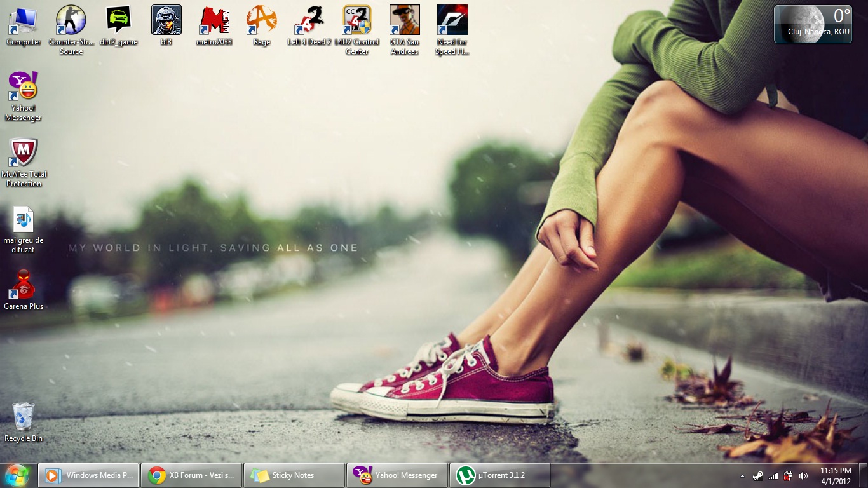Image resolution: width=868 pixels, height=488 pixels.
Task: Select the bf3 desktop shortcut
Action: (x=166, y=21)
